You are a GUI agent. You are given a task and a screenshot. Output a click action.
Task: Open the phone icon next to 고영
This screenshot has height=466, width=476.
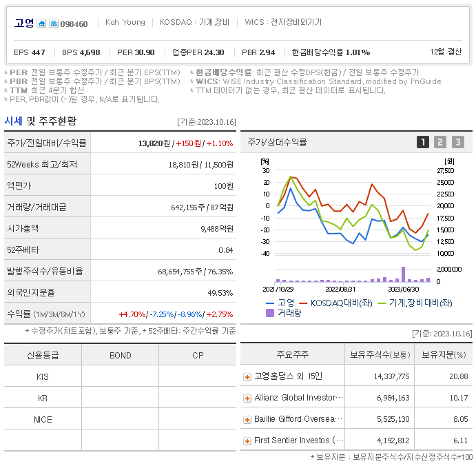pyautogui.click(x=54, y=23)
